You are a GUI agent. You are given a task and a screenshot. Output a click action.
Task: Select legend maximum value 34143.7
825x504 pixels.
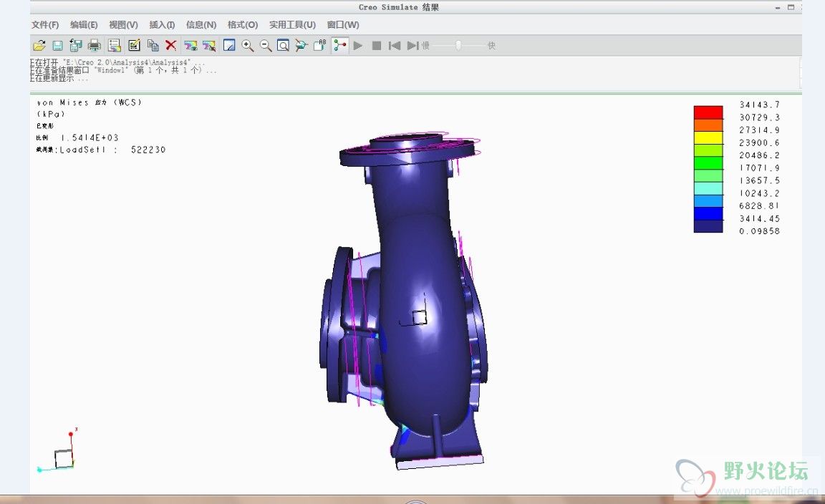pos(759,105)
